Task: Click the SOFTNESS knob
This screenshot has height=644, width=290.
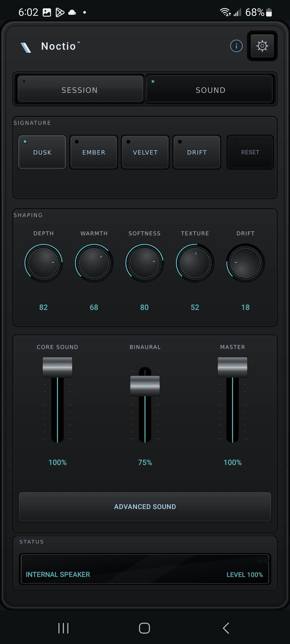Action: pyautogui.click(x=144, y=263)
